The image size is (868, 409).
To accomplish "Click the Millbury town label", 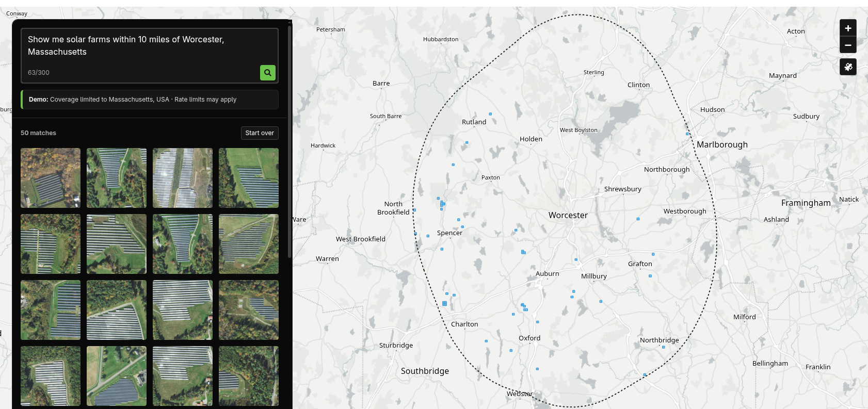I will tap(594, 276).
